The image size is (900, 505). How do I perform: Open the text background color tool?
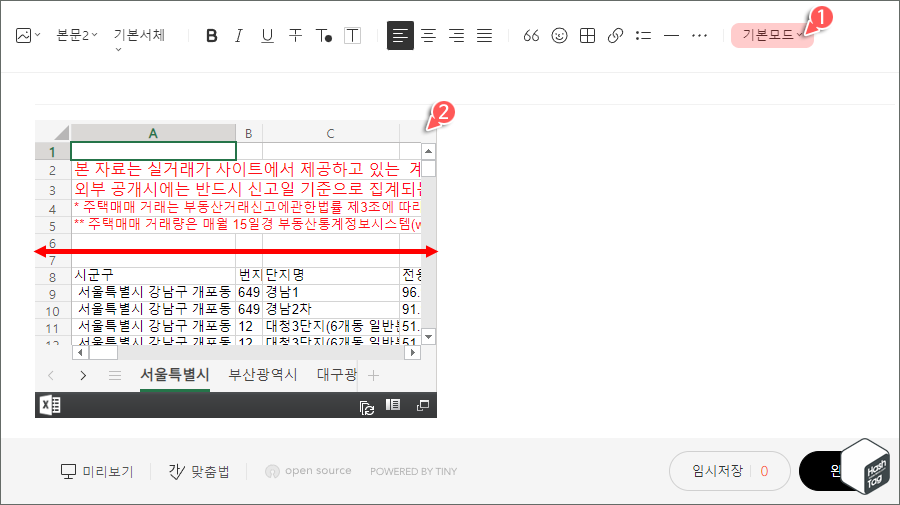click(352, 36)
